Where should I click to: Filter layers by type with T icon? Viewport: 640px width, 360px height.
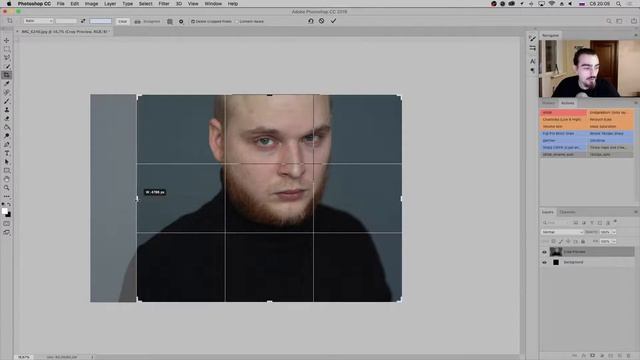592,223
